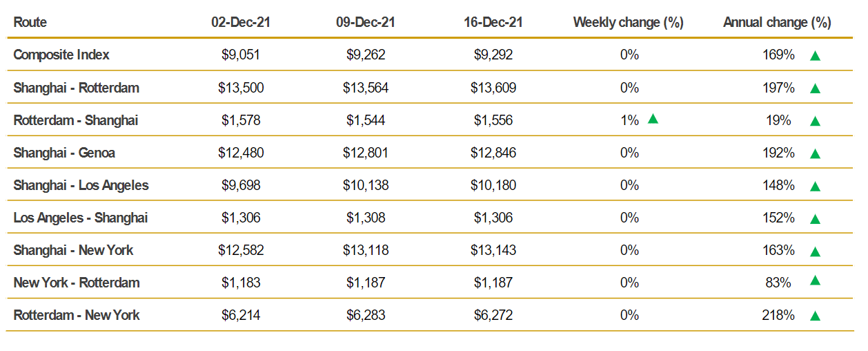This screenshot has height=351, width=868.
Task: Click green arrow in Composite Index row
Action: 815,56
